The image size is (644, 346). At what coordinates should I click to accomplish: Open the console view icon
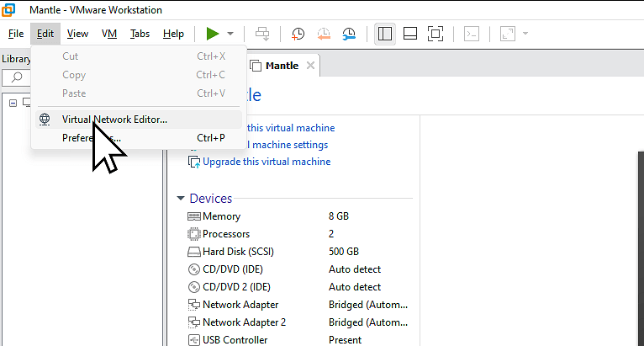tap(472, 34)
